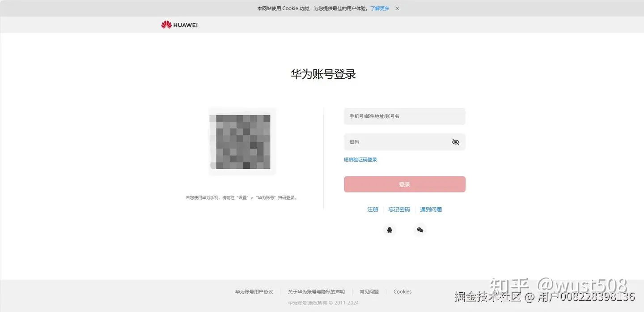This screenshot has width=644, height=312.
Task: Click the QR code login image
Action: [x=242, y=142]
